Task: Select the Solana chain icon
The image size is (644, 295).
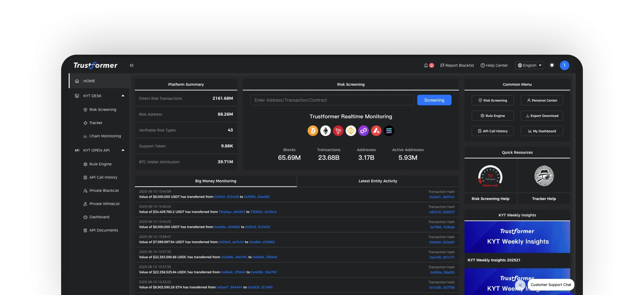Action: pos(389,131)
